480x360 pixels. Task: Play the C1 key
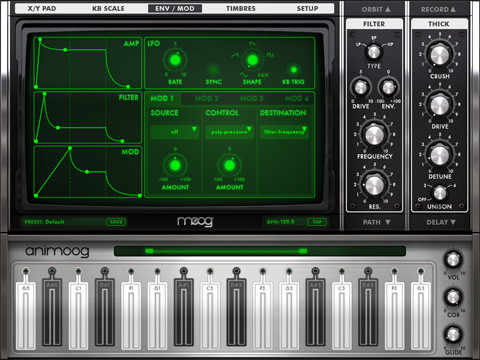pyautogui.click(x=78, y=315)
